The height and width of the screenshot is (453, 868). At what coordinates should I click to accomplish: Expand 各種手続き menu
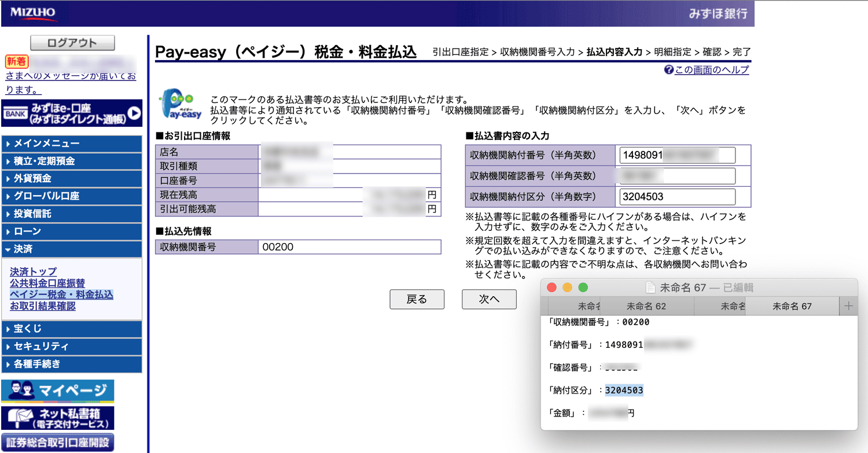click(72, 364)
